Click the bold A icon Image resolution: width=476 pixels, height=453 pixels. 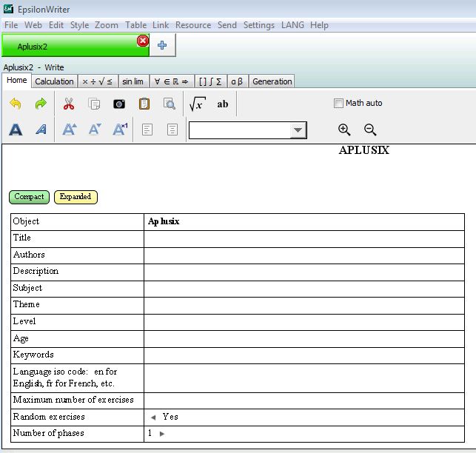(x=16, y=130)
